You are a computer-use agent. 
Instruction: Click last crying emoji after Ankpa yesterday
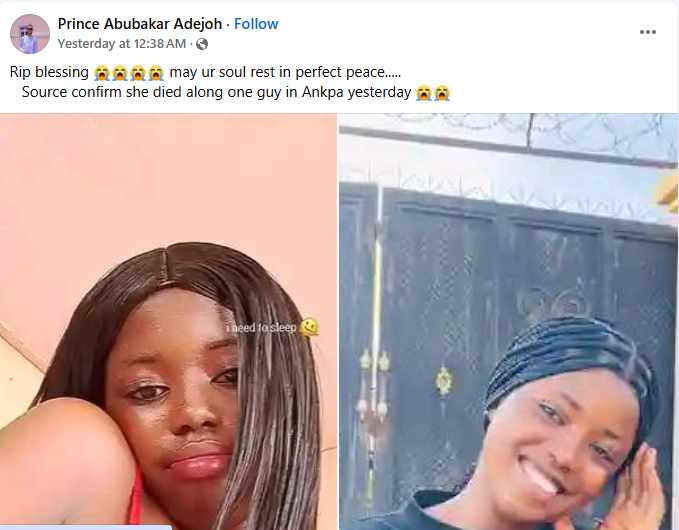(x=442, y=93)
